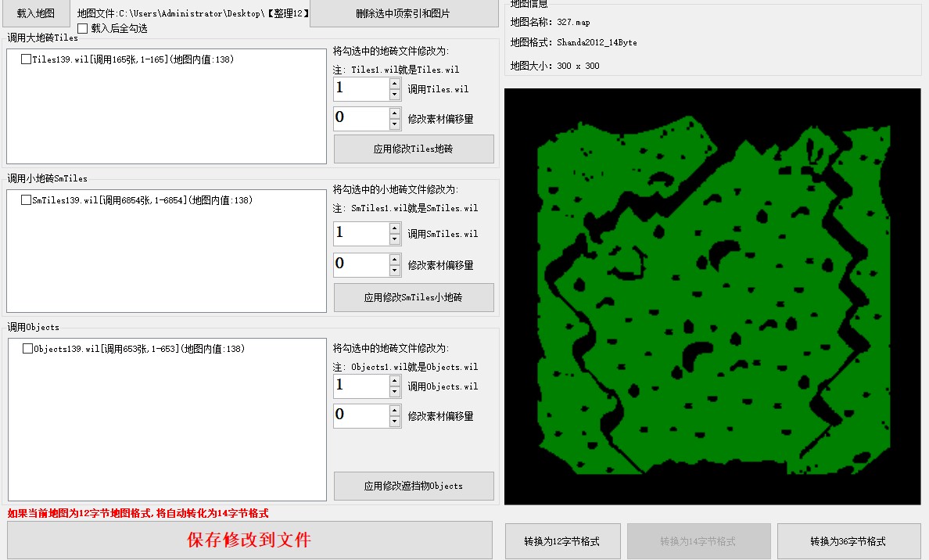Viewport: 929px width, 560px height.
Task: Decrease SmTiles 修改素材偏移量 with down arrow
Action: coord(395,271)
